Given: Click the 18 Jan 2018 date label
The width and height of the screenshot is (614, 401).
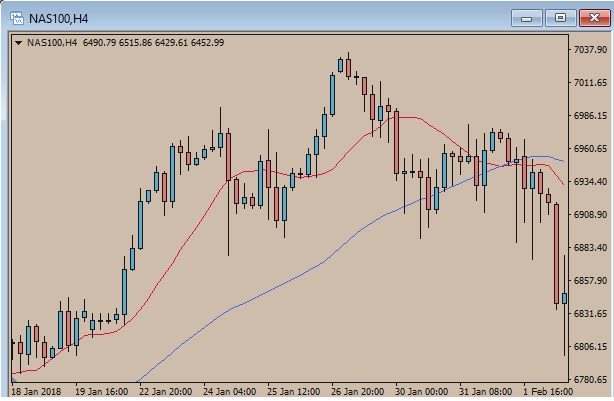Looking at the screenshot, I should click(36, 391).
